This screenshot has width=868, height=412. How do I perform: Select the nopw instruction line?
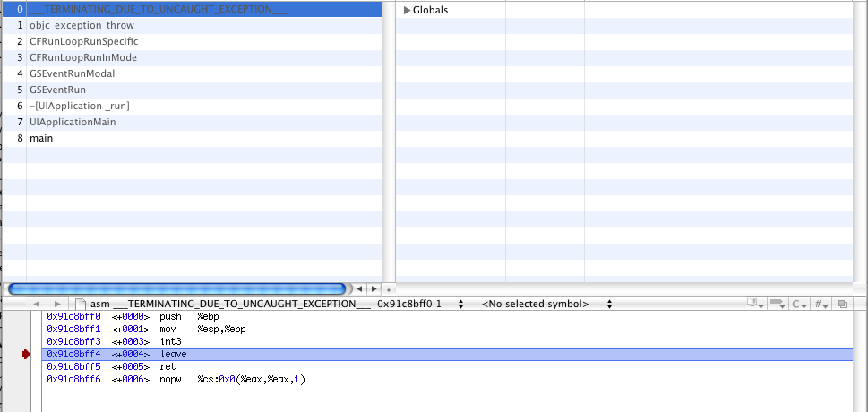coord(447,380)
